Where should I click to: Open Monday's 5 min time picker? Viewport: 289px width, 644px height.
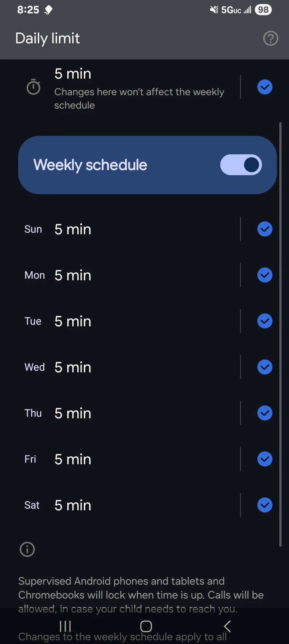[73, 275]
